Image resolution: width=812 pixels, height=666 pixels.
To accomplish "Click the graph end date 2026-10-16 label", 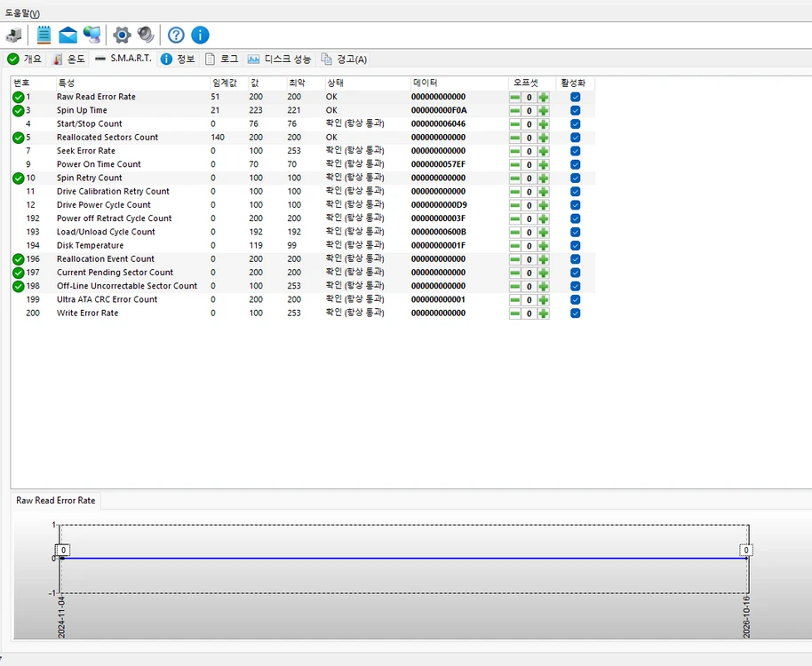I will click(x=746, y=617).
